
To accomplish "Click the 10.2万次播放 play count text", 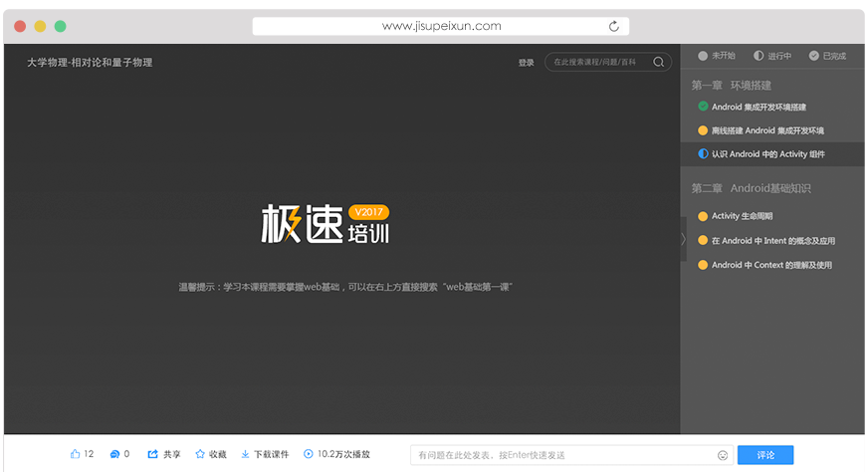I will pos(343,454).
